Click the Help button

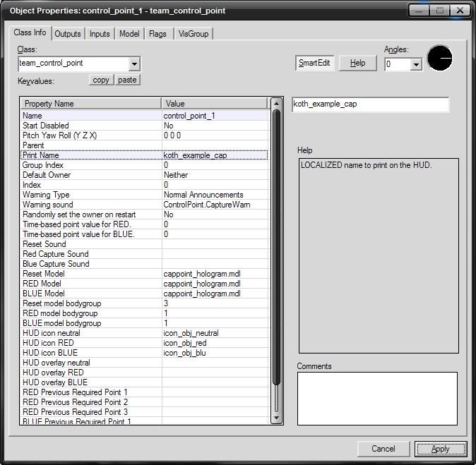[x=358, y=63]
